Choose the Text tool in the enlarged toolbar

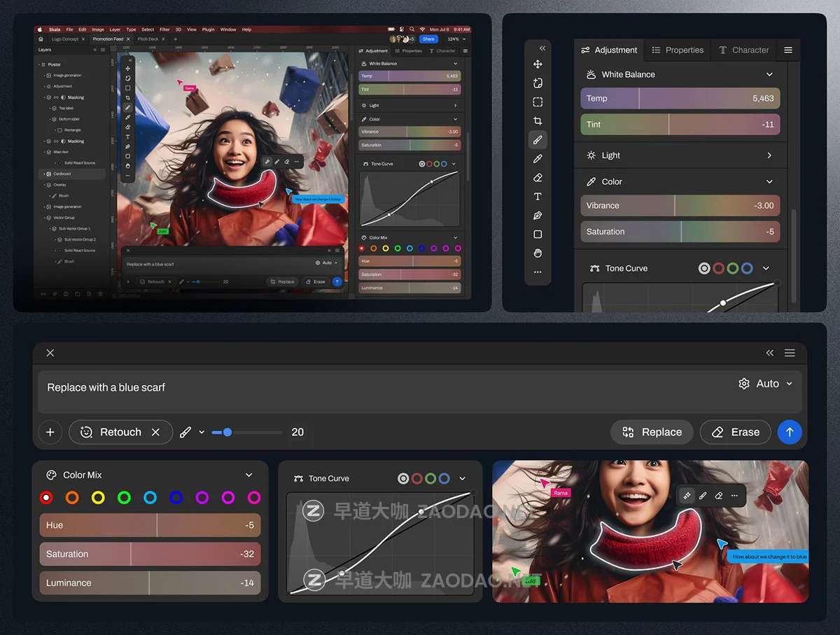tap(538, 197)
